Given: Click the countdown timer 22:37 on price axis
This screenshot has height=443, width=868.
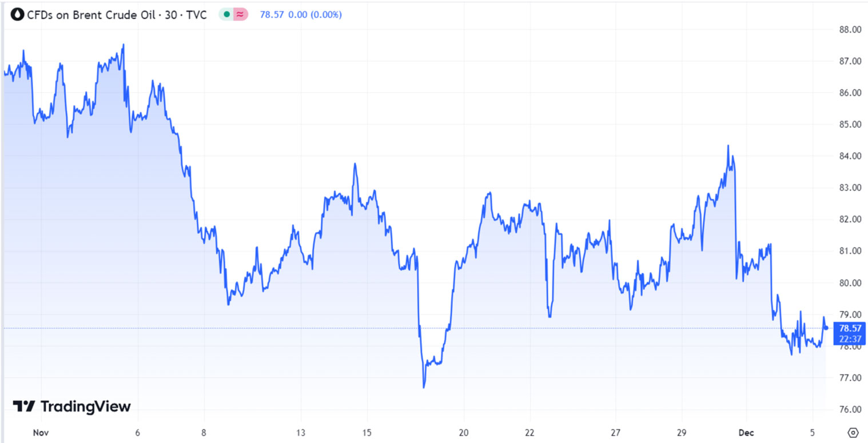Looking at the screenshot, I should tap(849, 339).
